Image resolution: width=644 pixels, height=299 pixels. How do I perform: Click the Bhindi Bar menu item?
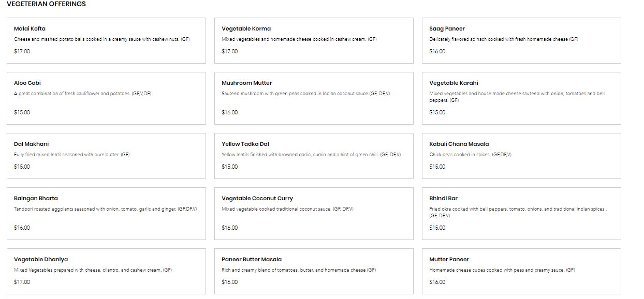tap(521, 213)
